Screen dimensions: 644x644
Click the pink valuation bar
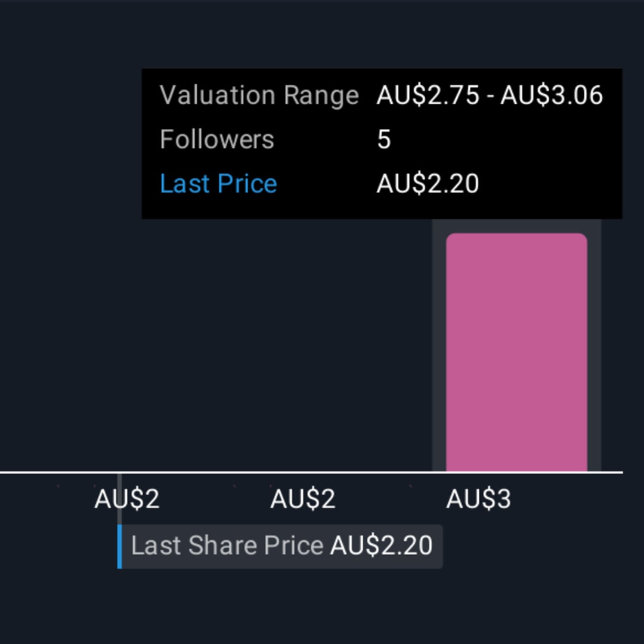(516, 352)
